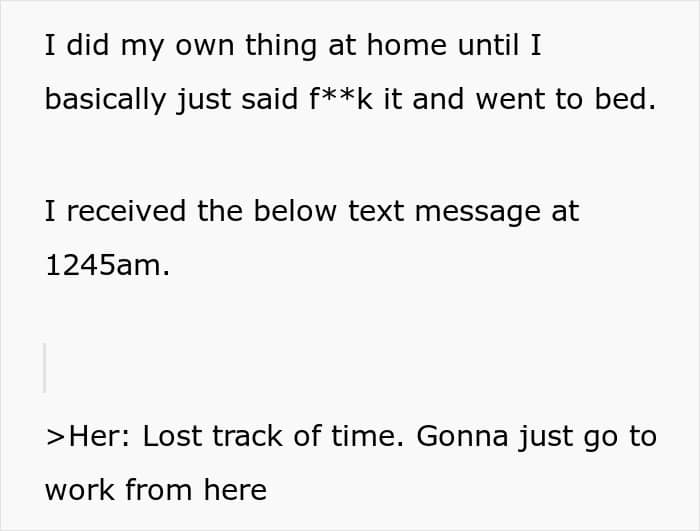Click the timestamp text "1245am."
This screenshot has height=531, width=700.
(x=108, y=265)
